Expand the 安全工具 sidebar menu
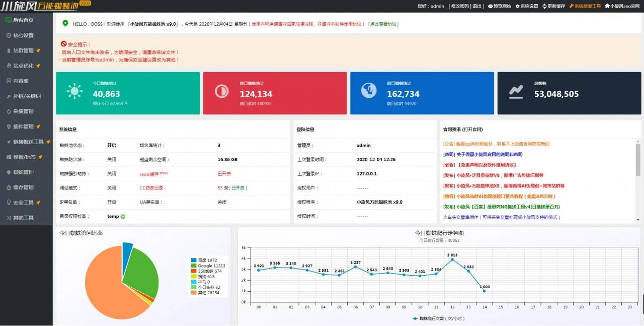 [x=23, y=203]
